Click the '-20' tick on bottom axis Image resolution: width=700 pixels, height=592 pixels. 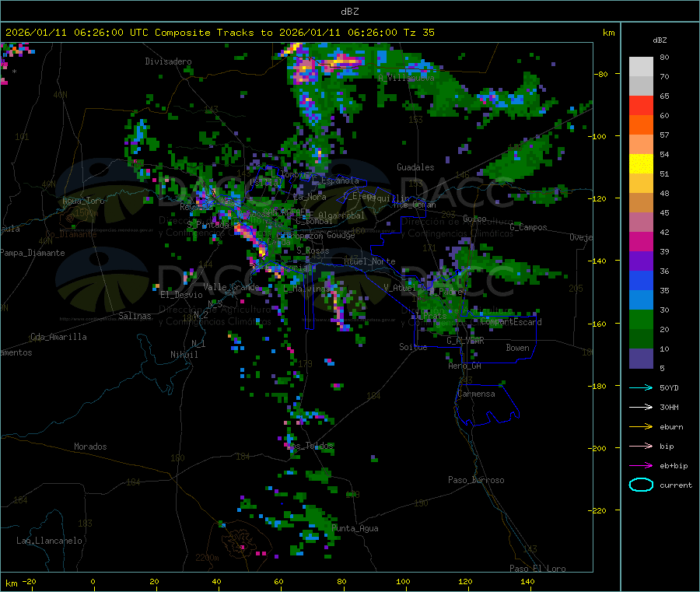(x=30, y=581)
